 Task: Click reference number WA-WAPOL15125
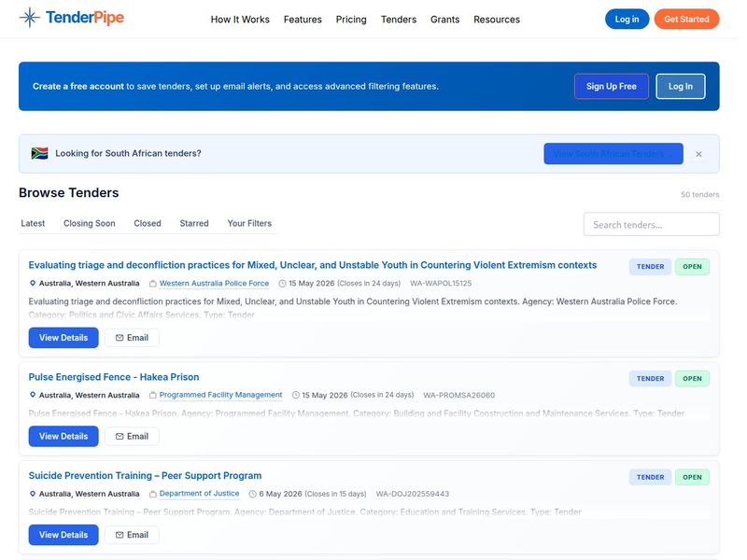(441, 284)
